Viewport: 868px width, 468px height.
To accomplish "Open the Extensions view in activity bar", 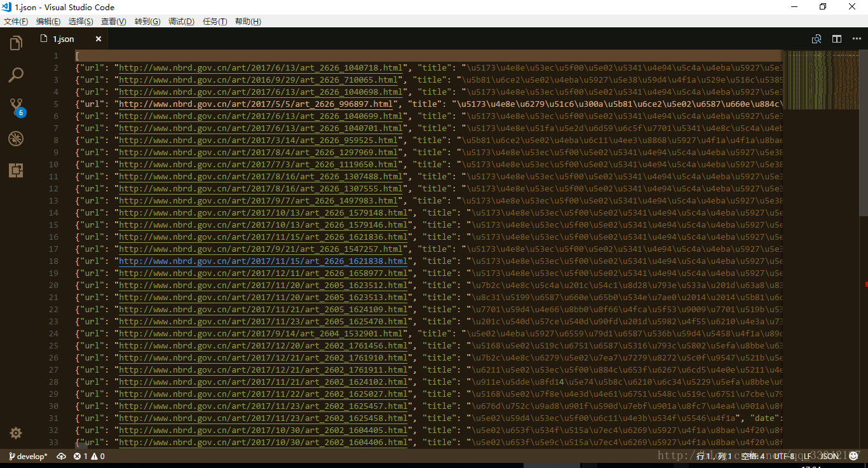I will tap(16, 170).
